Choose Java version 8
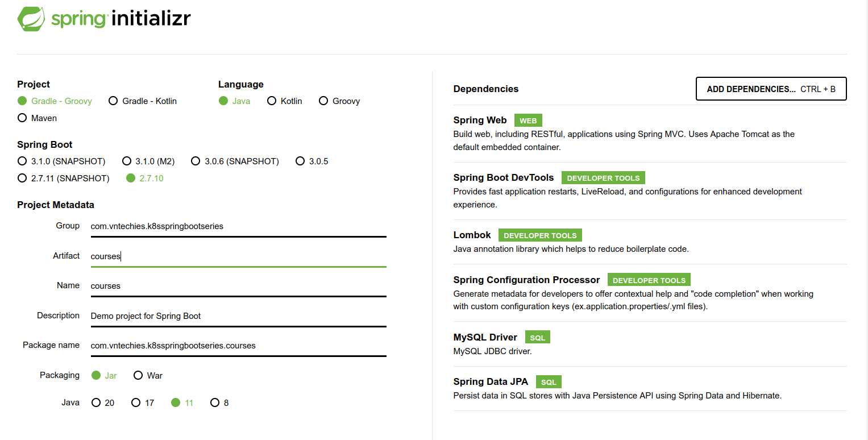 [215, 403]
